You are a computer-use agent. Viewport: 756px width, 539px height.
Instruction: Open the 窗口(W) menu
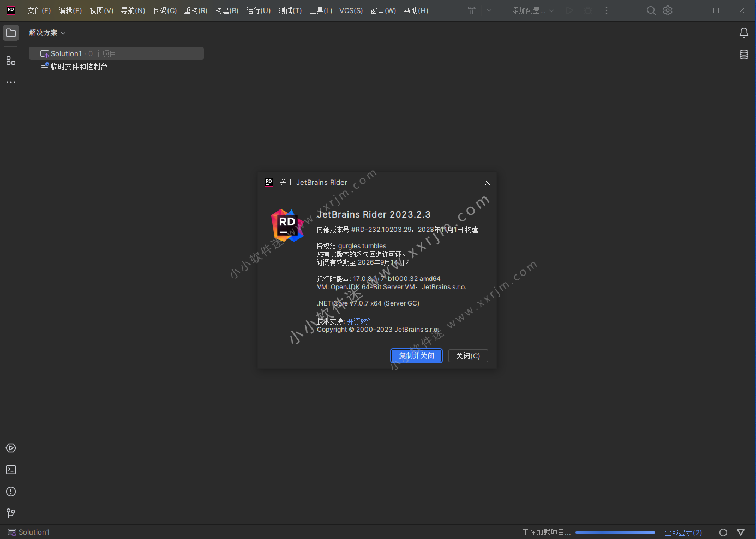(x=383, y=10)
